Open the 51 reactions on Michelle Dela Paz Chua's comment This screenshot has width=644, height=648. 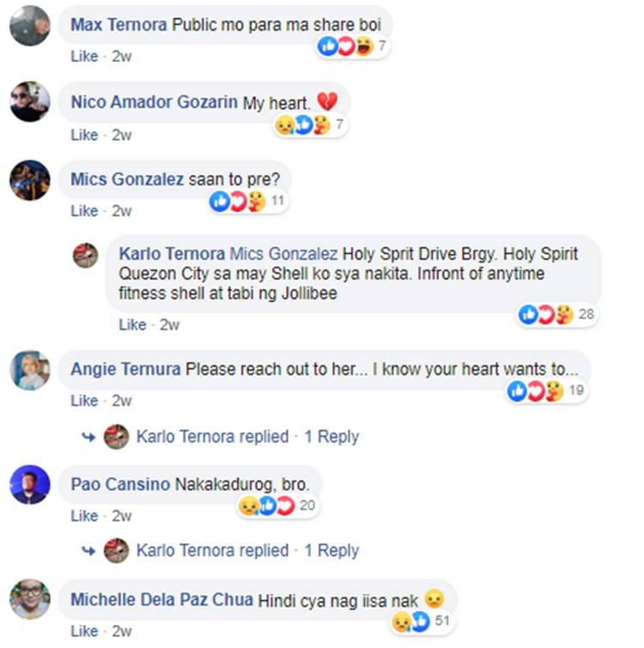422,621
